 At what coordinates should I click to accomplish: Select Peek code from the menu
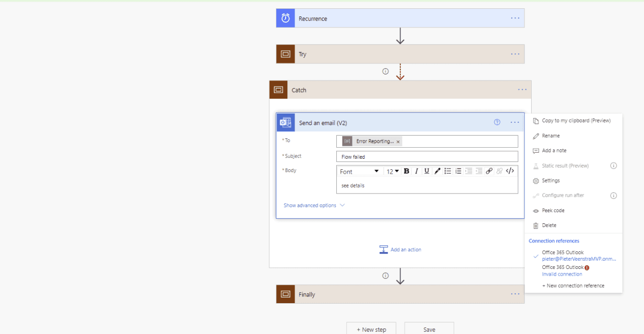574,211
